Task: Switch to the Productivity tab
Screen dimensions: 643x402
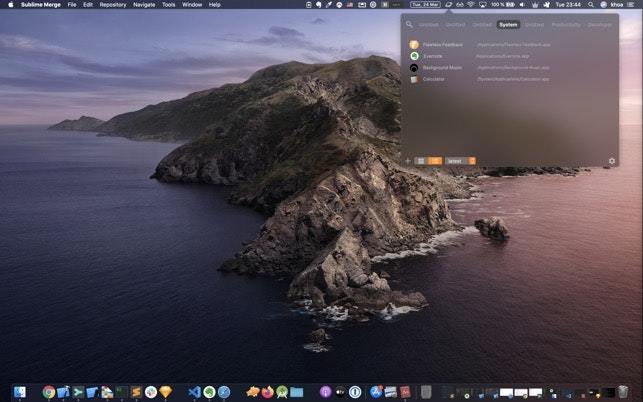Action: 566,25
